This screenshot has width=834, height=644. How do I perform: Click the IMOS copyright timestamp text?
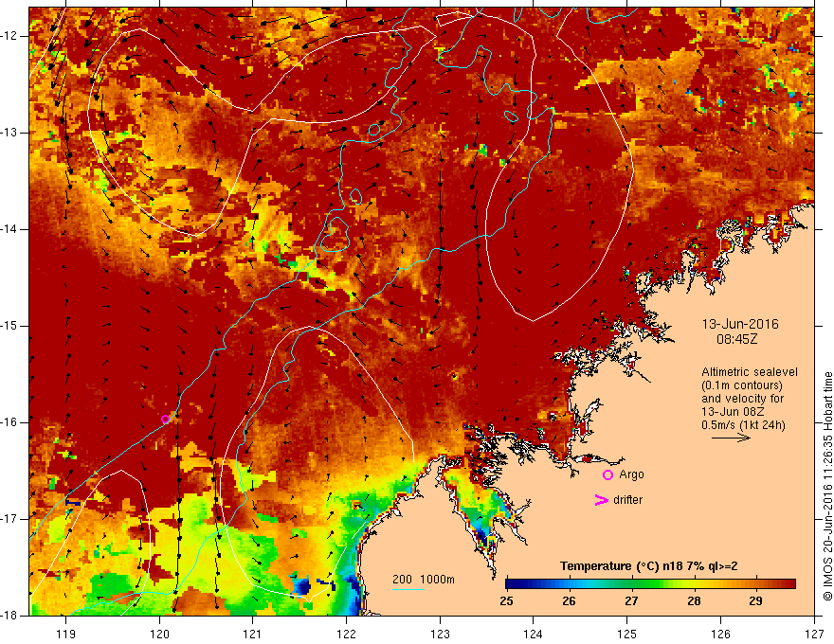coord(827,486)
